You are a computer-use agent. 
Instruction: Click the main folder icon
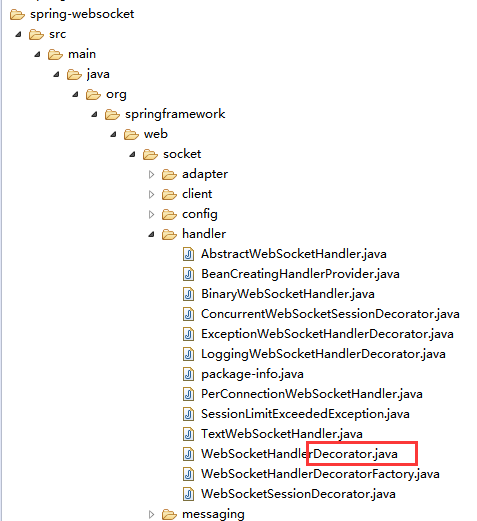(x=55, y=55)
